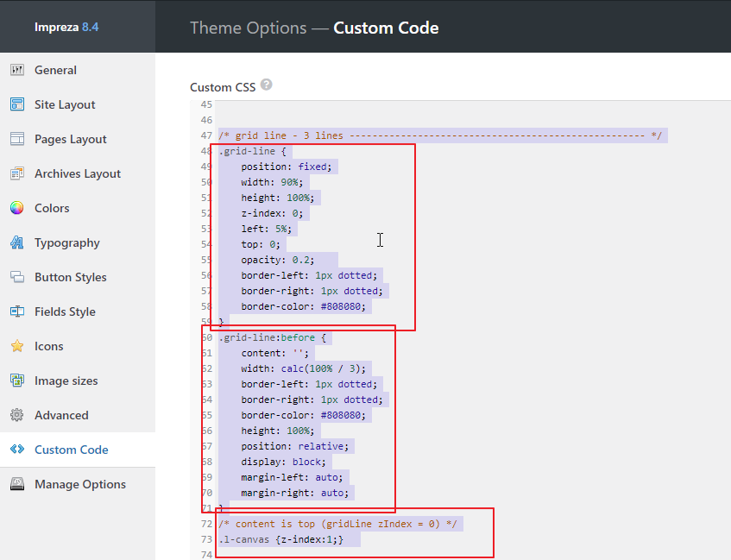Open Button Styles settings
The height and width of the screenshot is (560, 731).
tap(78, 277)
